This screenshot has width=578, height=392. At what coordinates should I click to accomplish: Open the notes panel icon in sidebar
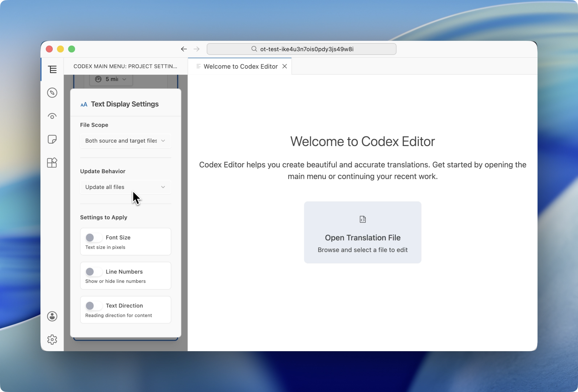coord(52,139)
